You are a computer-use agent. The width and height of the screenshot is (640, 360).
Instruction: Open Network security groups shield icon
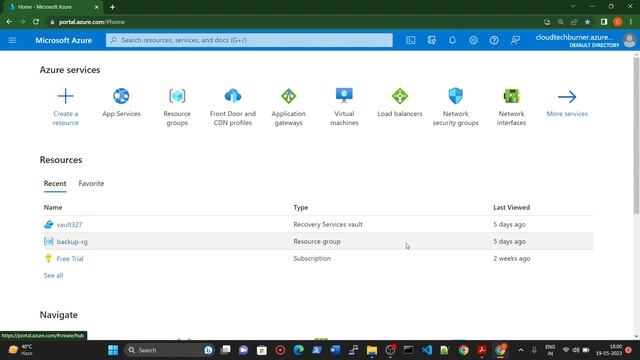(x=456, y=96)
